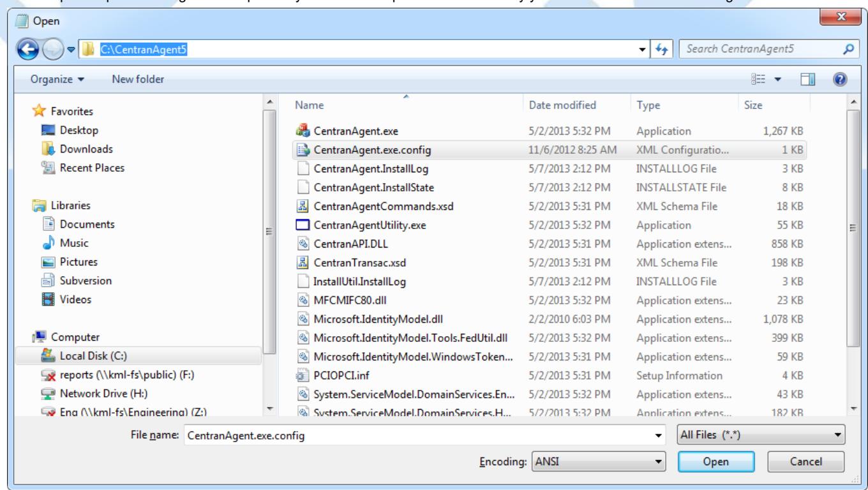This screenshot has width=868, height=490.
Task: Open the Encoding ANSI dropdown
Action: [x=597, y=461]
